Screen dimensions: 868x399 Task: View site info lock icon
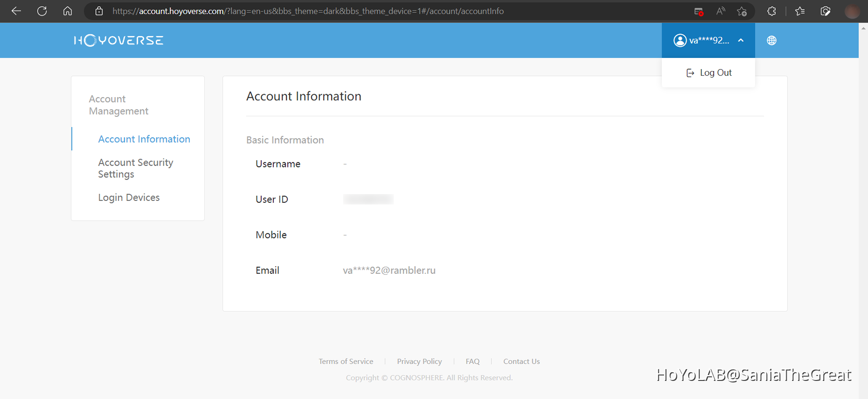[x=99, y=11]
